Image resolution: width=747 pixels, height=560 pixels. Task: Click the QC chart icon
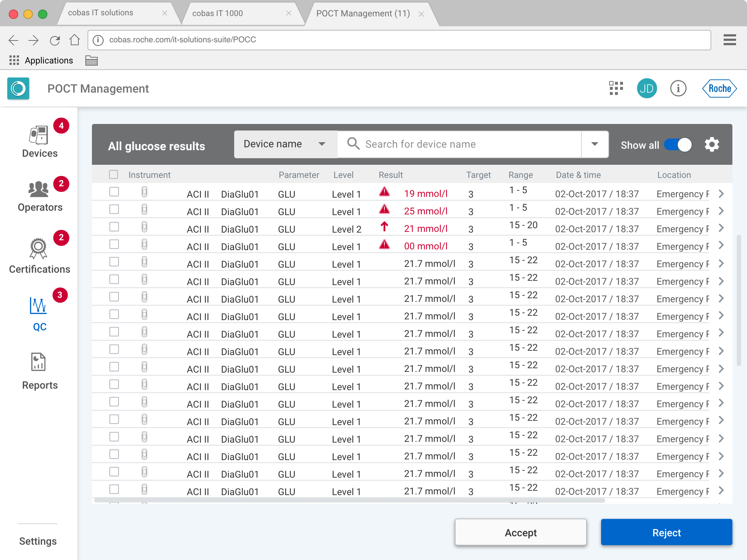pos(38,306)
